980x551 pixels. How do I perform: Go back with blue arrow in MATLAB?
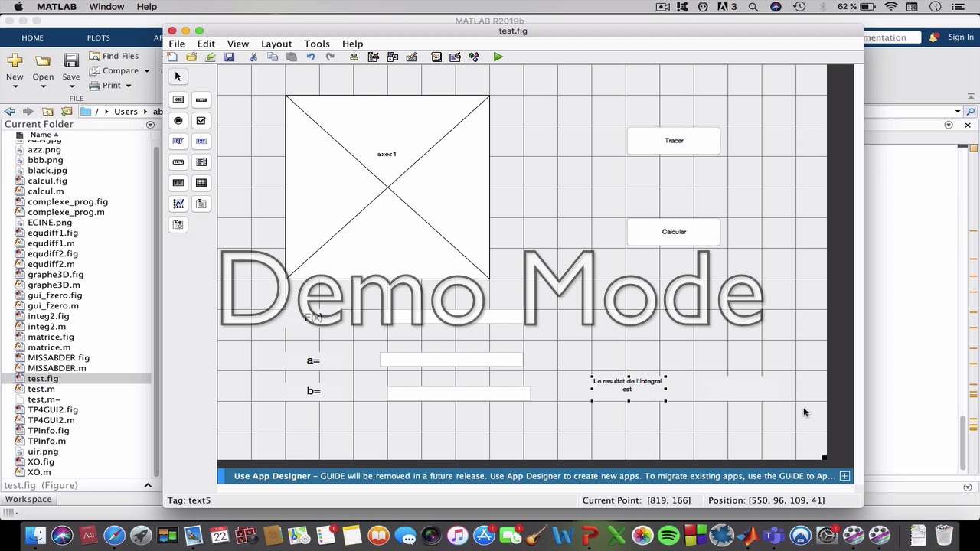(10, 112)
